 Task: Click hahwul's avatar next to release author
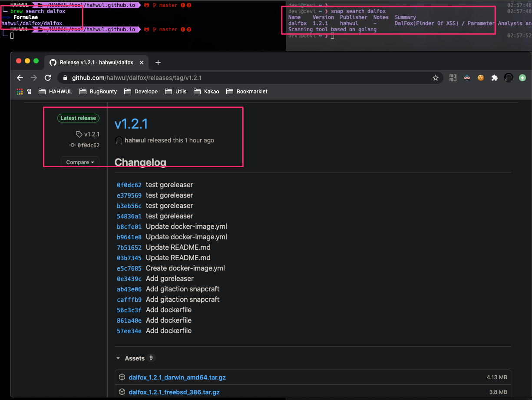click(119, 140)
